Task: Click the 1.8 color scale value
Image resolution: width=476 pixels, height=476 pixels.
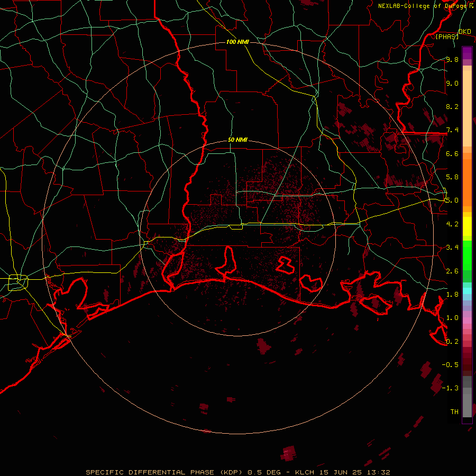Action: pos(452,295)
